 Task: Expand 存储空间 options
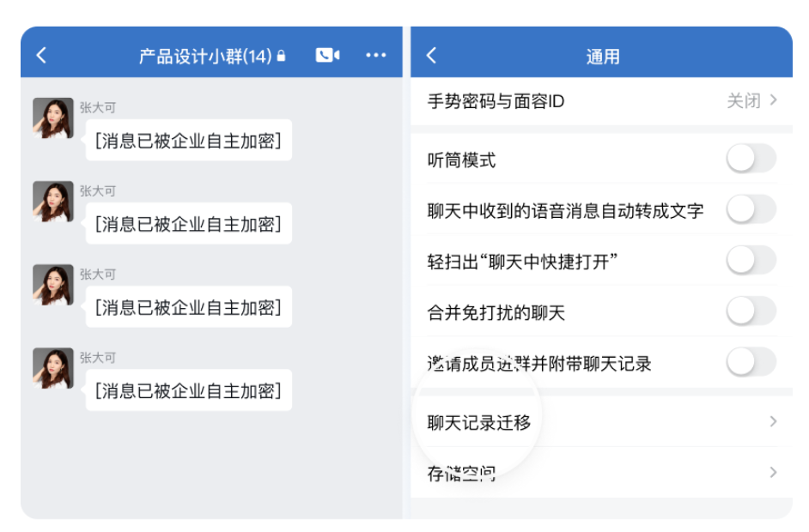point(771,472)
